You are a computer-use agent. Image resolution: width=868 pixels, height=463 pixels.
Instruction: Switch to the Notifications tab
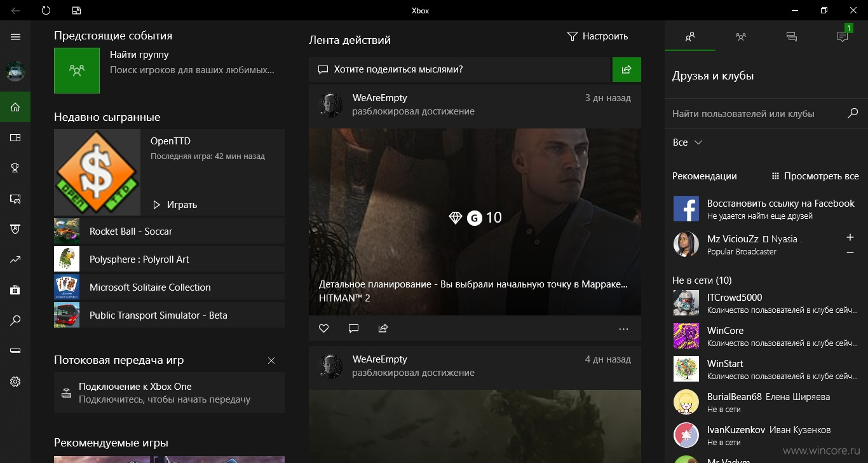pyautogui.click(x=843, y=37)
